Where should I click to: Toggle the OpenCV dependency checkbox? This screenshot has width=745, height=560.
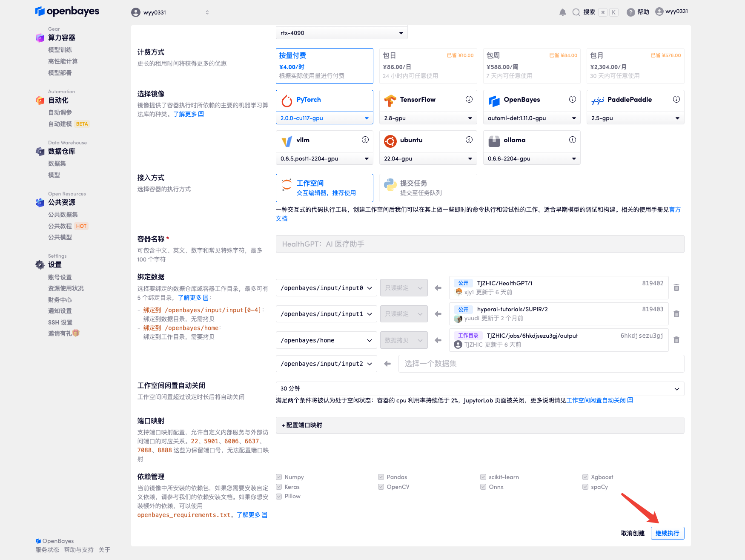tap(381, 487)
